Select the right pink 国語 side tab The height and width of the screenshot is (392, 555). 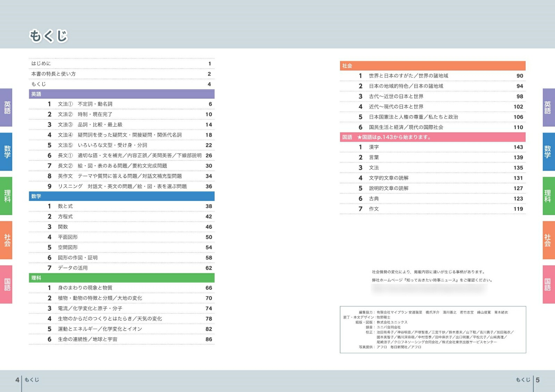549,284
